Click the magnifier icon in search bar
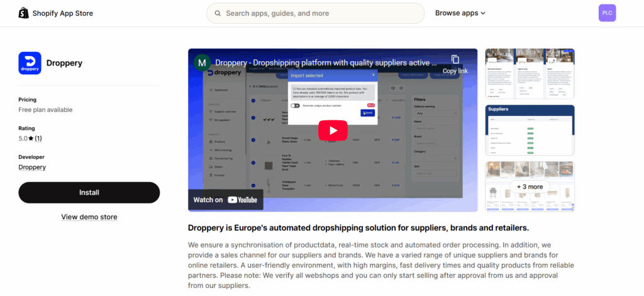 218,13
